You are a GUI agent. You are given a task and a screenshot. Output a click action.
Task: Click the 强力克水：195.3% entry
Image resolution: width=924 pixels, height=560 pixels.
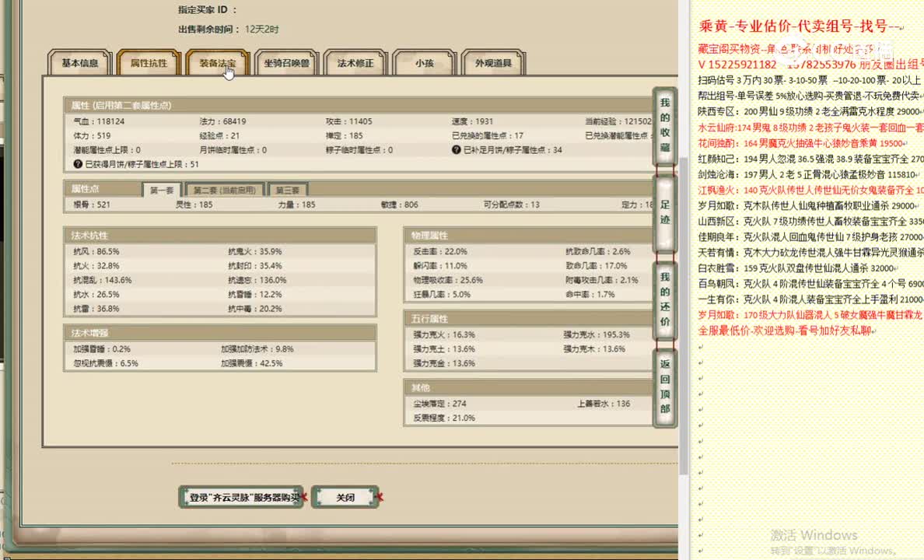click(x=597, y=334)
